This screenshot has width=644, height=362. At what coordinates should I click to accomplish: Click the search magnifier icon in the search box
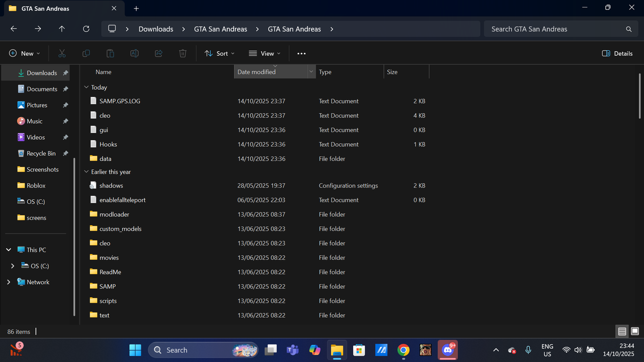[x=628, y=29]
